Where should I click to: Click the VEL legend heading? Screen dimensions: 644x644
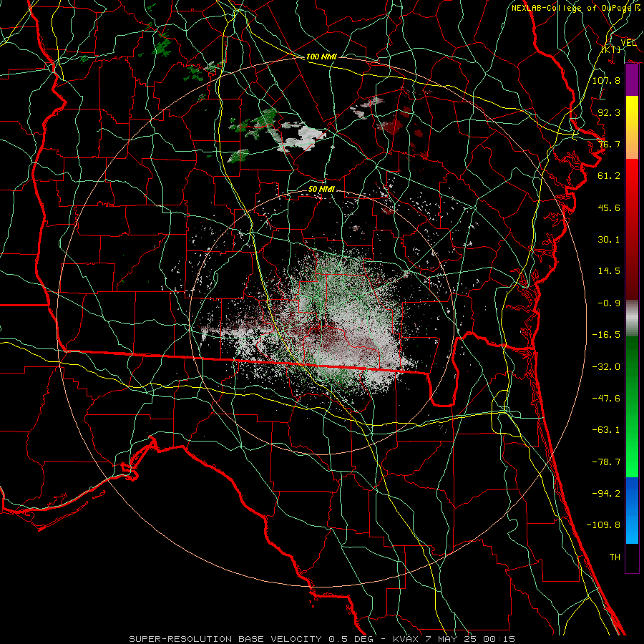pos(628,43)
